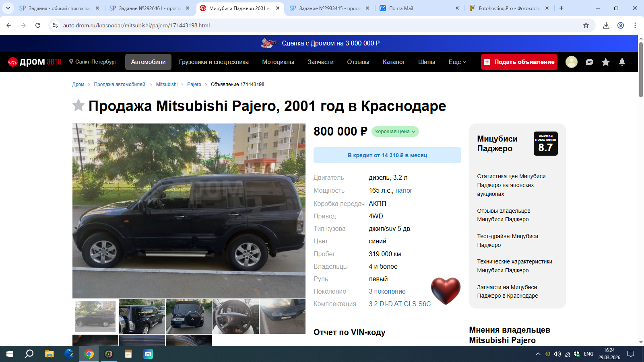Open Мотоциклы section
The height and width of the screenshot is (362, 644).
[x=278, y=62]
